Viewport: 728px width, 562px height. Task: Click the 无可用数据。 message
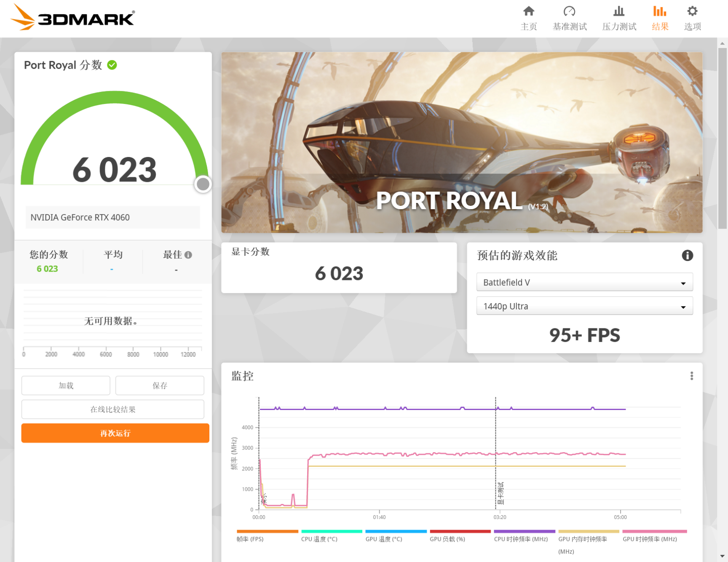click(111, 321)
